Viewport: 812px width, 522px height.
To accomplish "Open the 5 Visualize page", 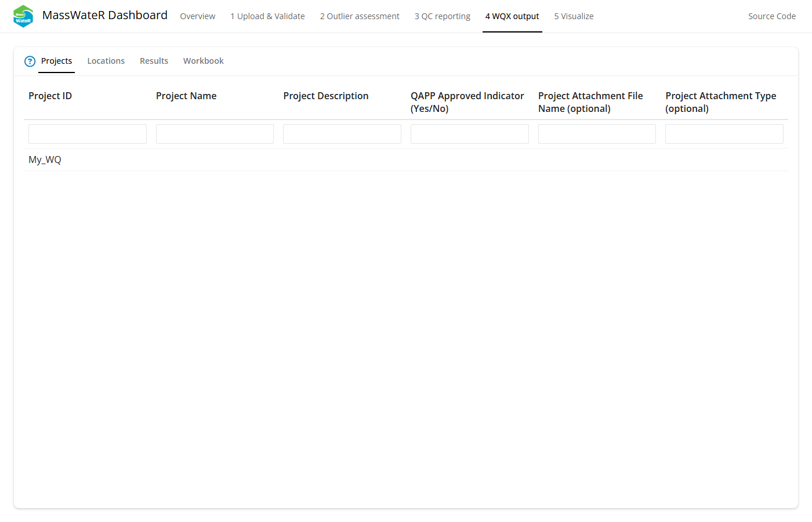I will (574, 16).
